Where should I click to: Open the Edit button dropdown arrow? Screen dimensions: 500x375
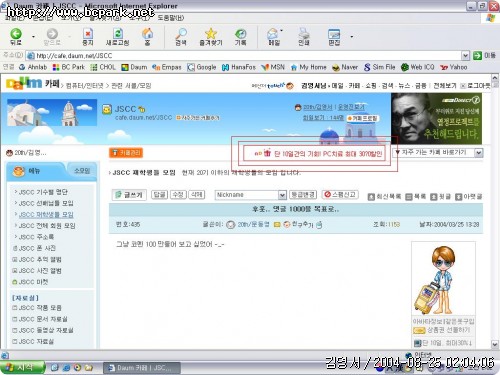(x=351, y=37)
